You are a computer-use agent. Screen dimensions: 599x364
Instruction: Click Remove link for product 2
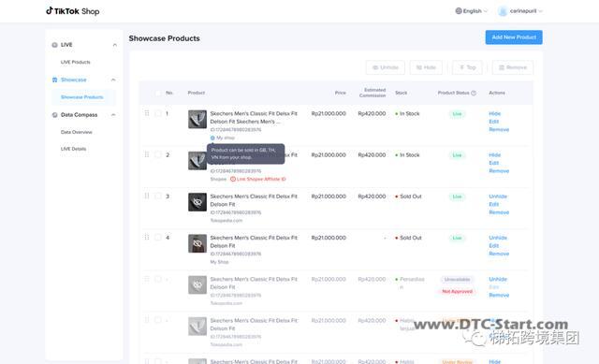point(499,171)
